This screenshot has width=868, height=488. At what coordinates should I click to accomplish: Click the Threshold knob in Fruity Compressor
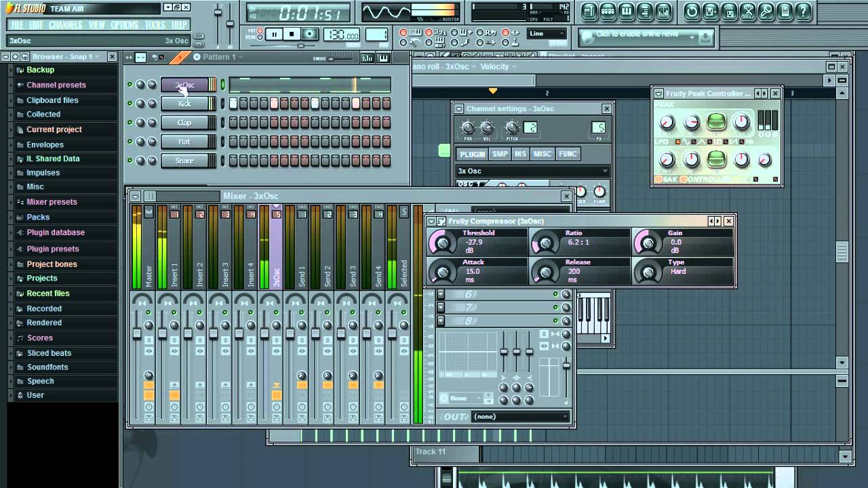[443, 242]
